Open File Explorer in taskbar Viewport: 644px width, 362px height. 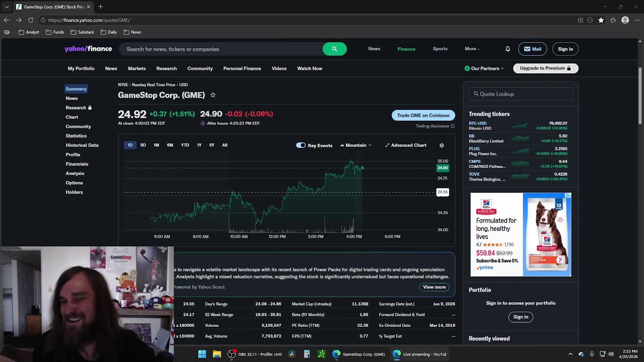pos(217,354)
